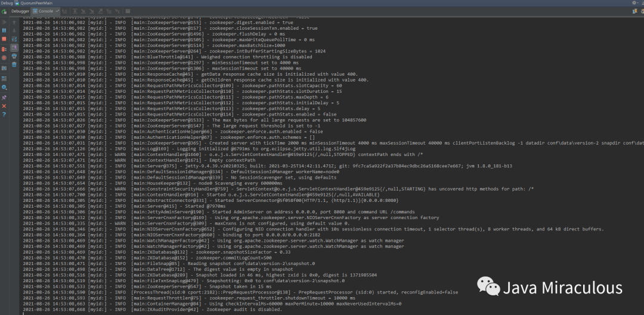Viewport: 644px width, 315px height.
Task: Mute all breakpoints
Action: coord(4,58)
